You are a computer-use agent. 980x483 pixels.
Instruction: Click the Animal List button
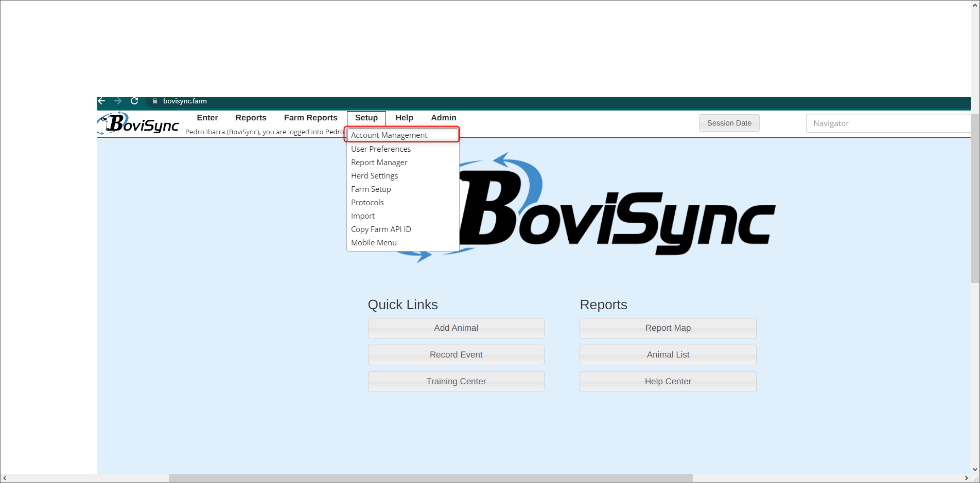[x=668, y=355]
